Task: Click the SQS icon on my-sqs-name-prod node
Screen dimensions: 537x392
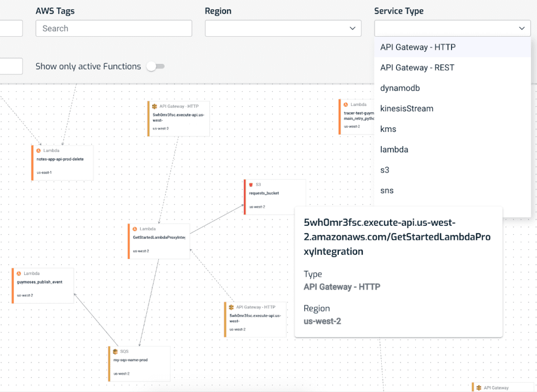Action: (115, 352)
